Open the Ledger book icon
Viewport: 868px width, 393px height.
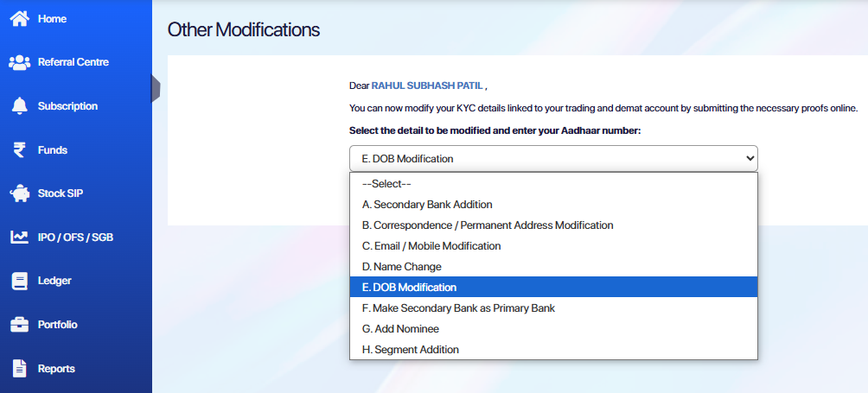point(19,281)
